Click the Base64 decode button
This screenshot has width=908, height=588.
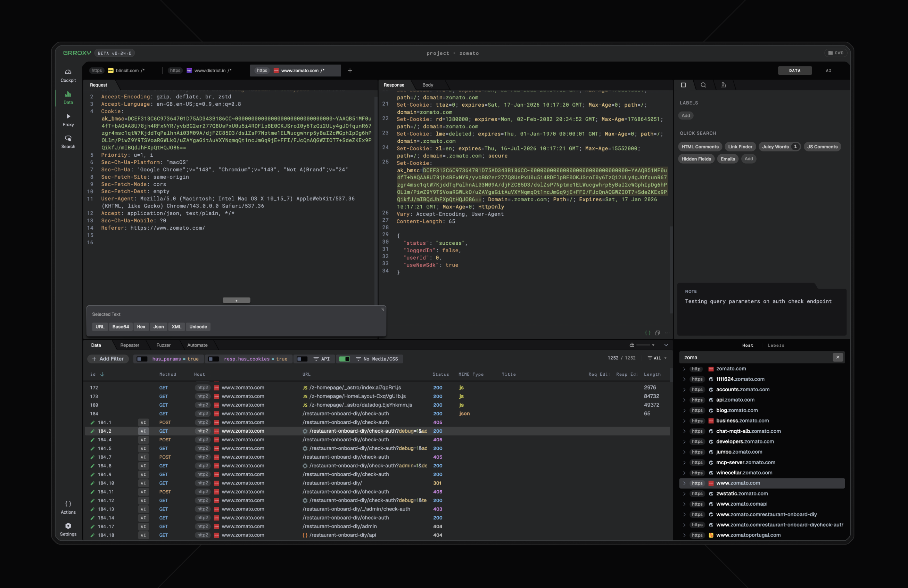click(121, 327)
